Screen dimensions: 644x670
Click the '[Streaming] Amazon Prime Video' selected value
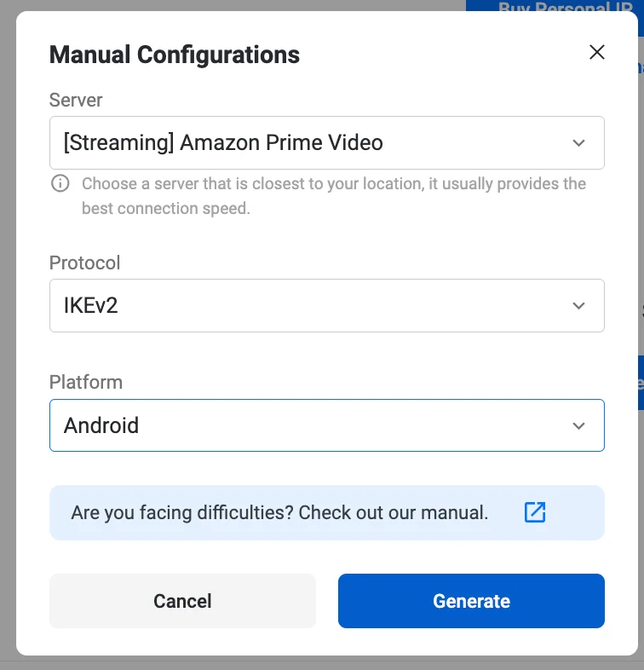pos(223,143)
